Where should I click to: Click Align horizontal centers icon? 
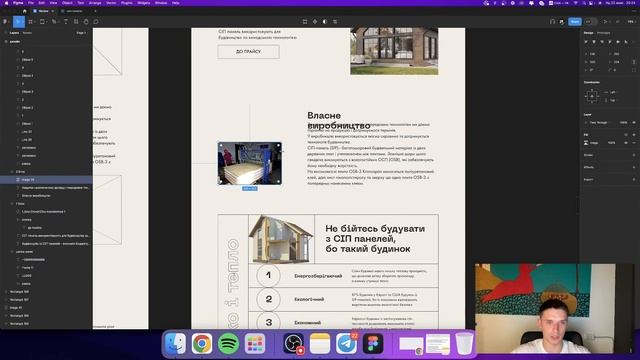594,42
